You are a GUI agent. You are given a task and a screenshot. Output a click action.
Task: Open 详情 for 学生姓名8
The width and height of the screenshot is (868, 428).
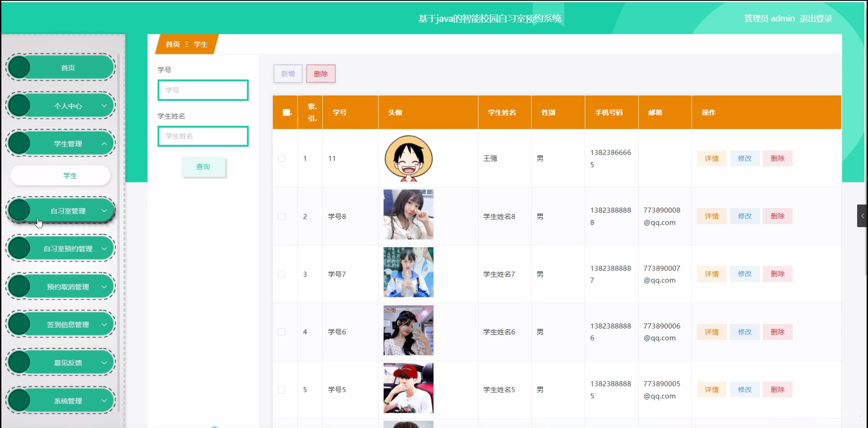click(x=712, y=216)
